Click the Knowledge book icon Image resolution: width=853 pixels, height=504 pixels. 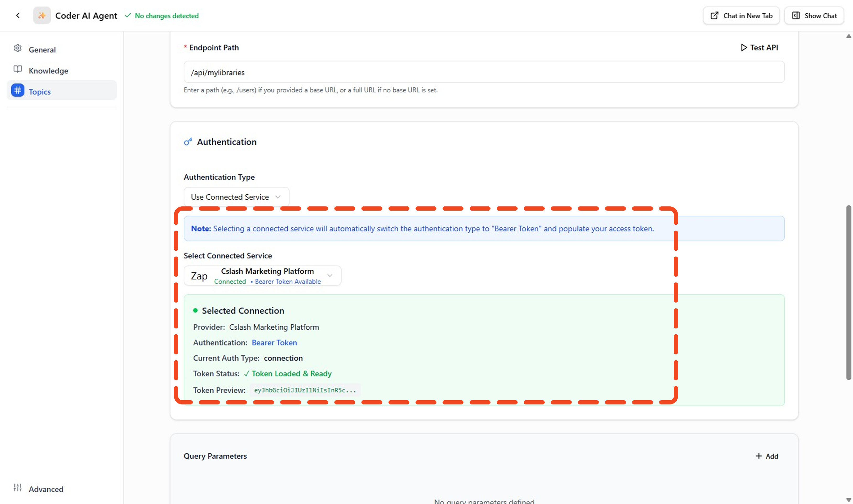18,70
